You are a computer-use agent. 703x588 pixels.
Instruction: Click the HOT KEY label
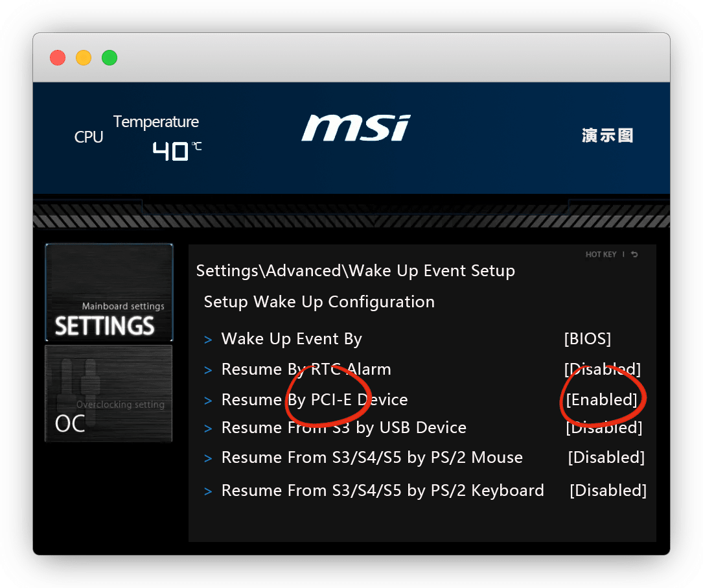coord(601,255)
